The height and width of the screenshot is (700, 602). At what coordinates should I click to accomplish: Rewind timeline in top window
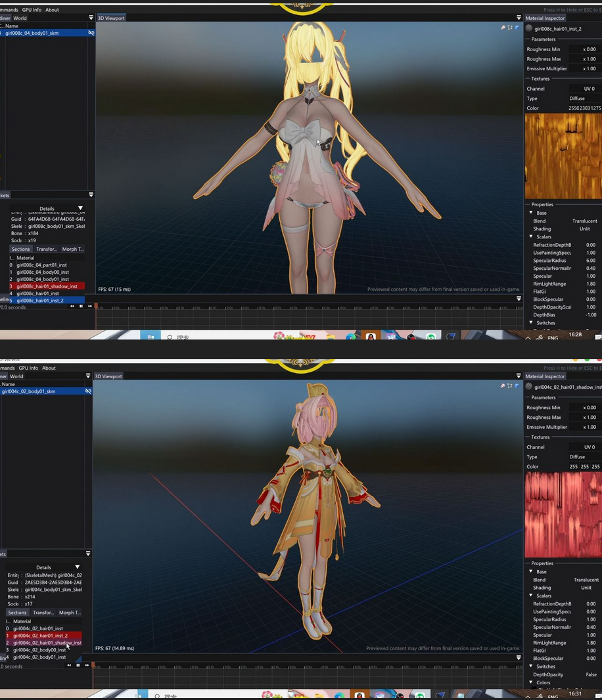(72, 306)
